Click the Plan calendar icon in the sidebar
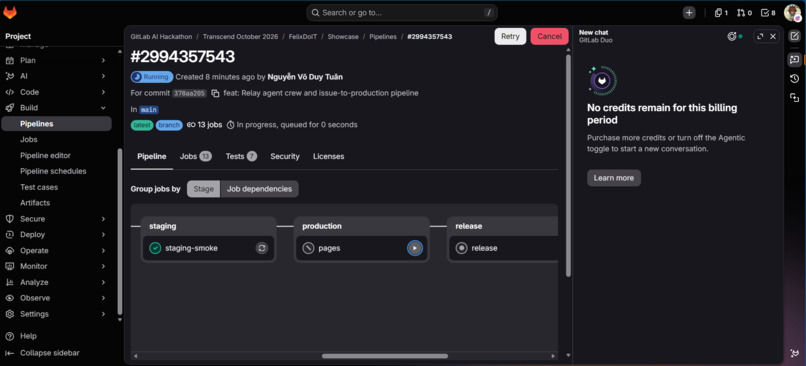The image size is (806, 366). (x=9, y=61)
